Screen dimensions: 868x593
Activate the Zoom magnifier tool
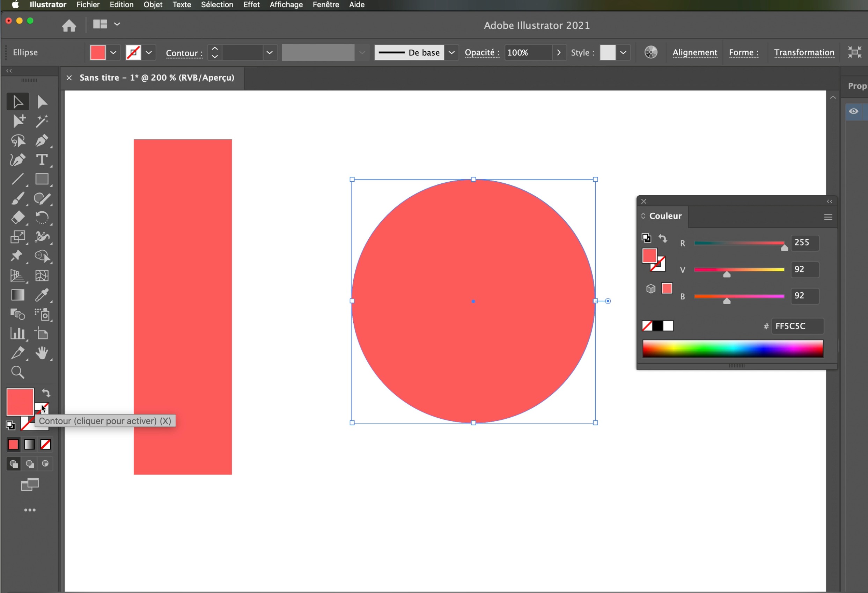pyautogui.click(x=17, y=372)
